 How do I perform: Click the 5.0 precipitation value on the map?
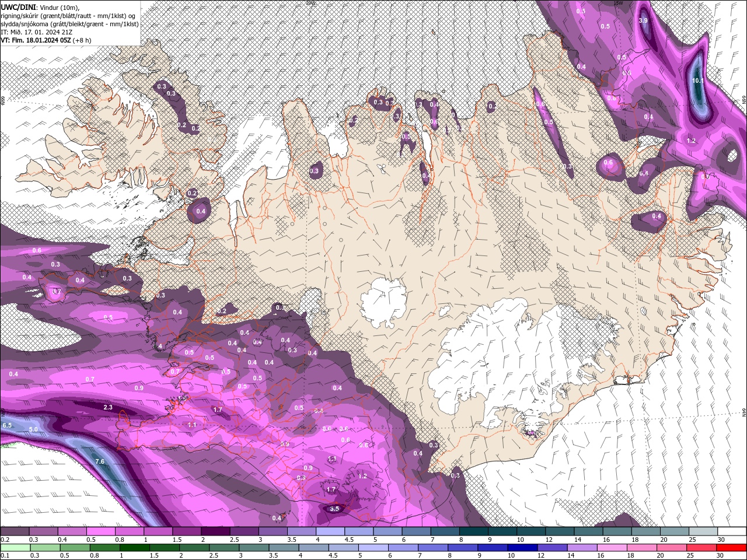click(33, 429)
